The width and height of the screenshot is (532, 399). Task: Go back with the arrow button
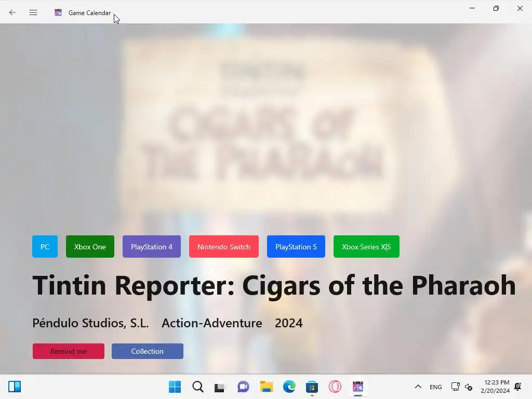tap(12, 12)
